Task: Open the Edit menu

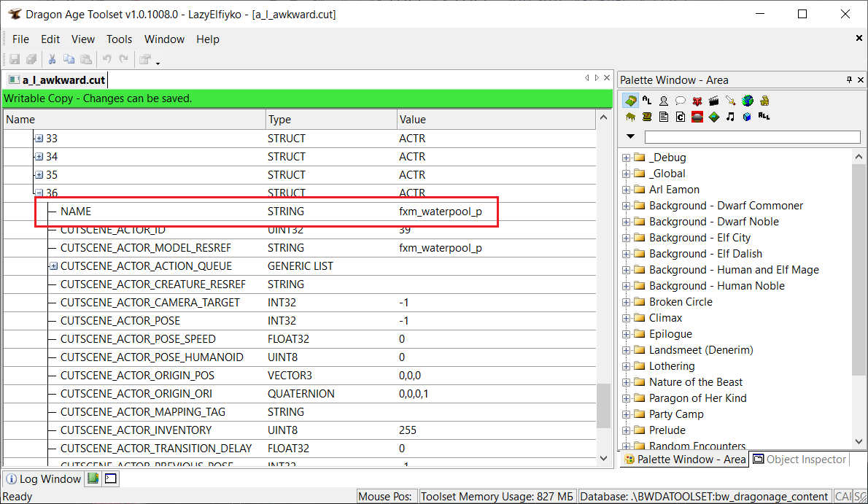Action: coord(50,39)
